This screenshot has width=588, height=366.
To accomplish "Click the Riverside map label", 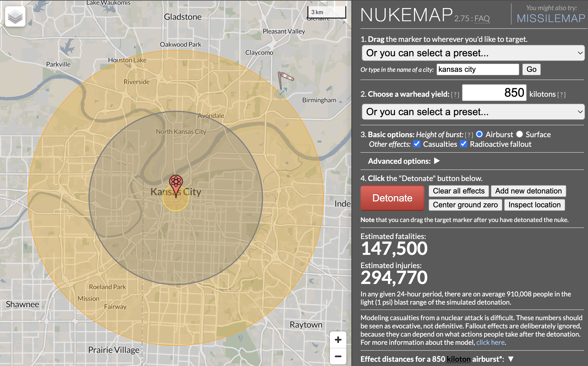I will tap(137, 82).
